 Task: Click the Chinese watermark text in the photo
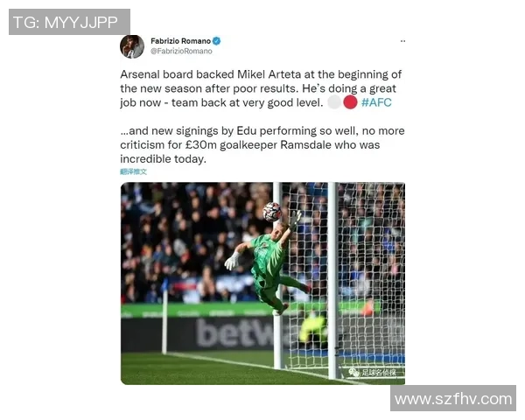(x=378, y=373)
